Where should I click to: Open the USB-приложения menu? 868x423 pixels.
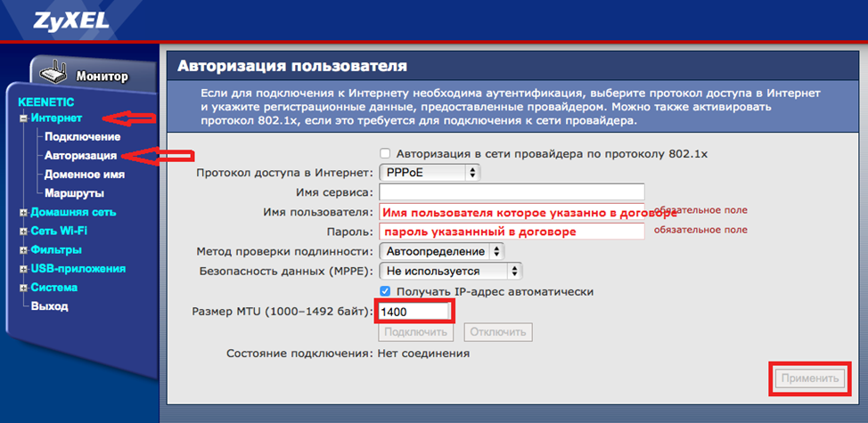pos(78,269)
